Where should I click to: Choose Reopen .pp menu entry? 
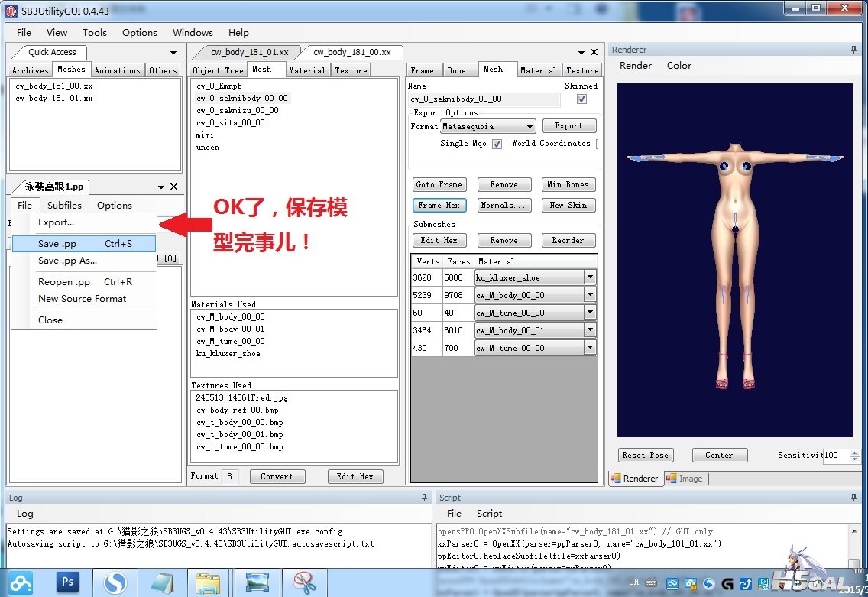84,282
